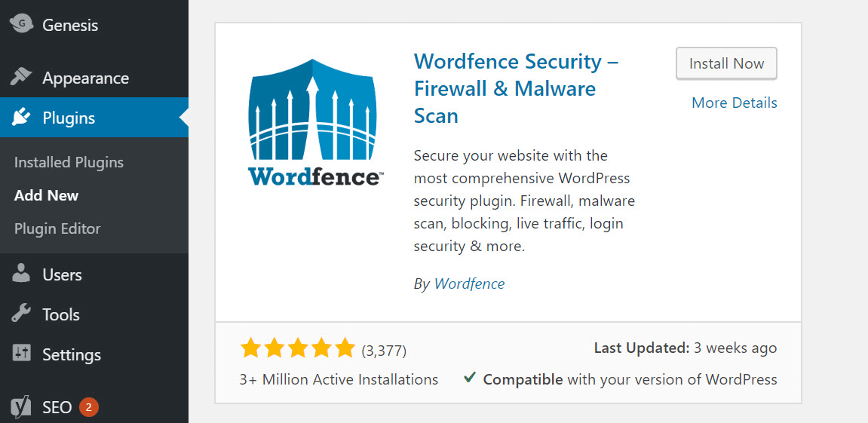
Task: Visit the Wordfence author link
Action: pos(469,284)
